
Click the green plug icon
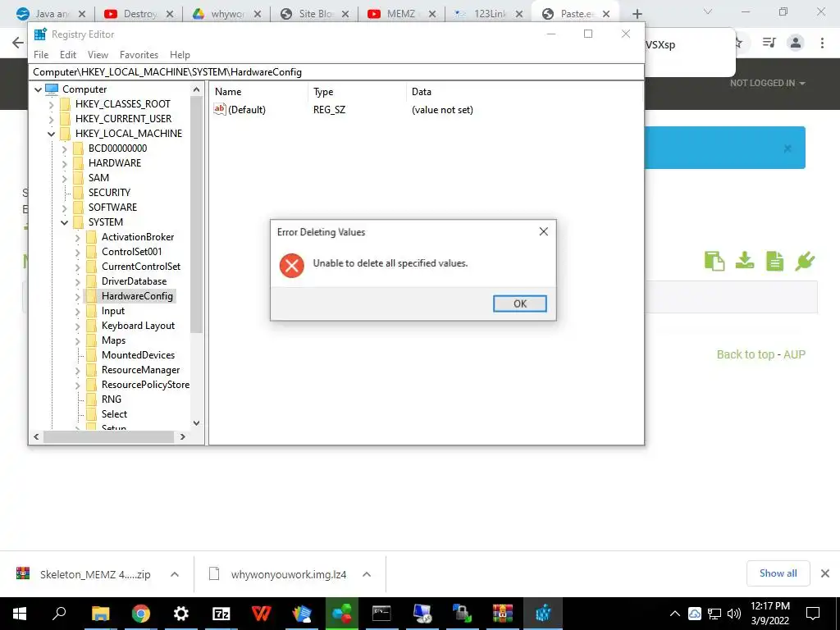pos(805,262)
